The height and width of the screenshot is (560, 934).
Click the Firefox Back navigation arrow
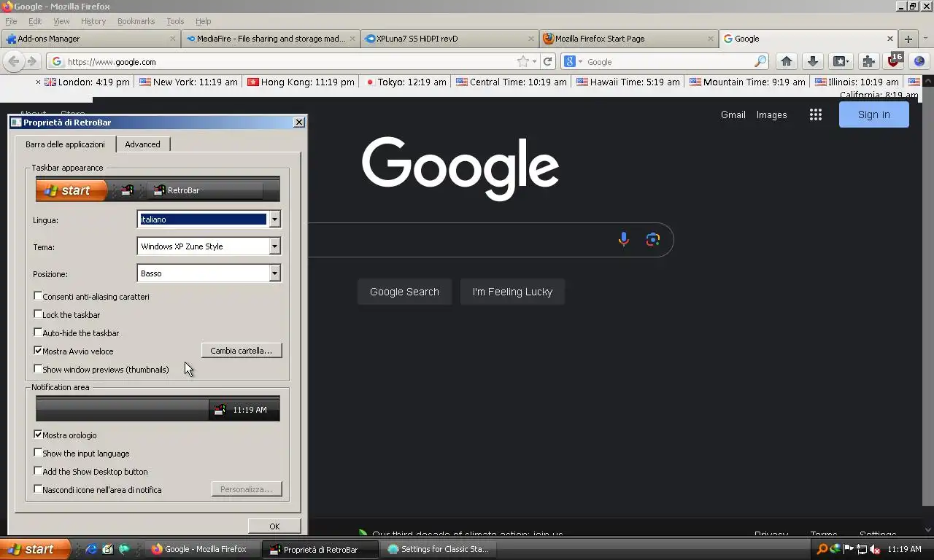[13, 62]
